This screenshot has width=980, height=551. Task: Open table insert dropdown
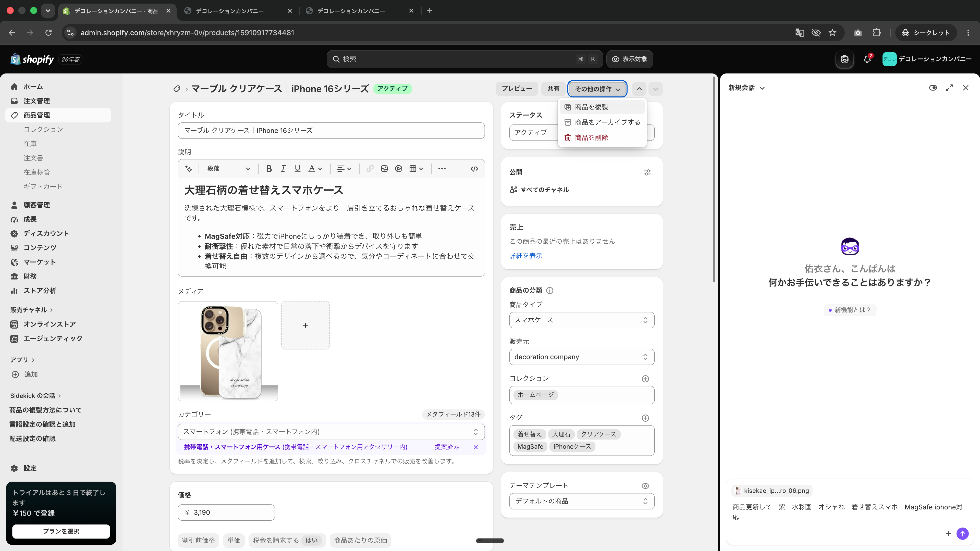tap(416, 168)
